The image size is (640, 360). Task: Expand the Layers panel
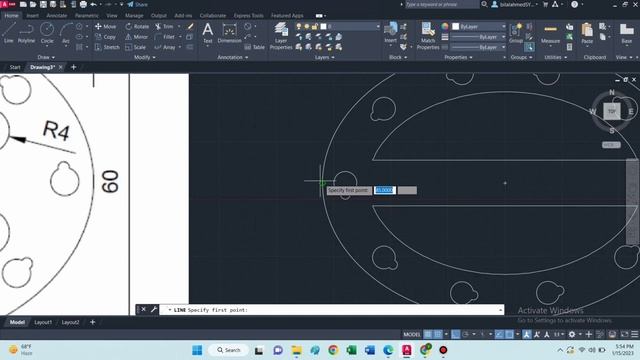tap(324, 58)
